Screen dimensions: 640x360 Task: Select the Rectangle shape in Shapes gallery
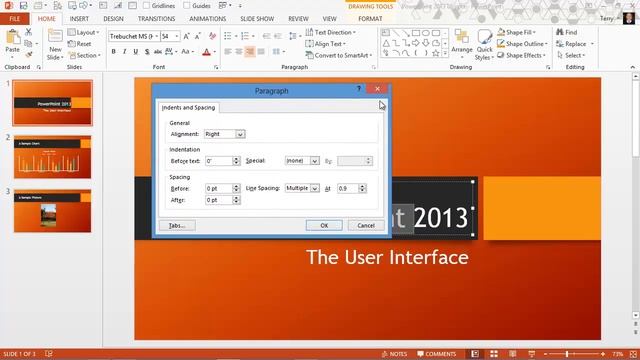[416, 33]
